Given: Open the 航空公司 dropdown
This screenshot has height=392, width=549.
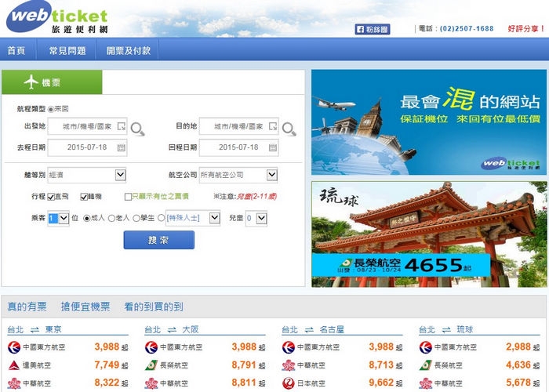Looking at the screenshot, I should 238,175.
